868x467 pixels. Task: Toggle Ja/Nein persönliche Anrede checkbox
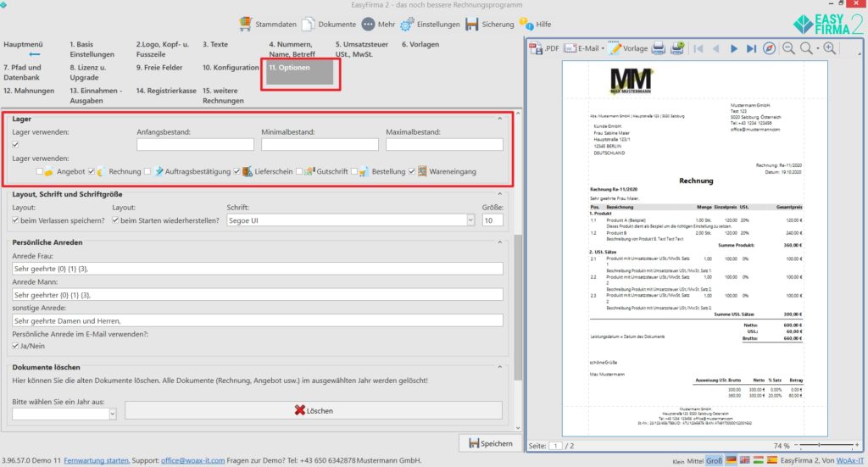(x=15, y=346)
